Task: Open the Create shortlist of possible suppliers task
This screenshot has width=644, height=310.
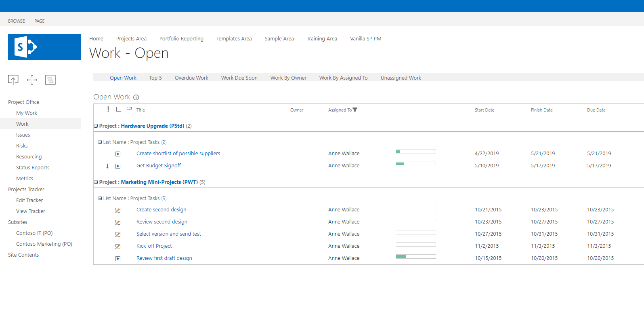Action: (178, 154)
